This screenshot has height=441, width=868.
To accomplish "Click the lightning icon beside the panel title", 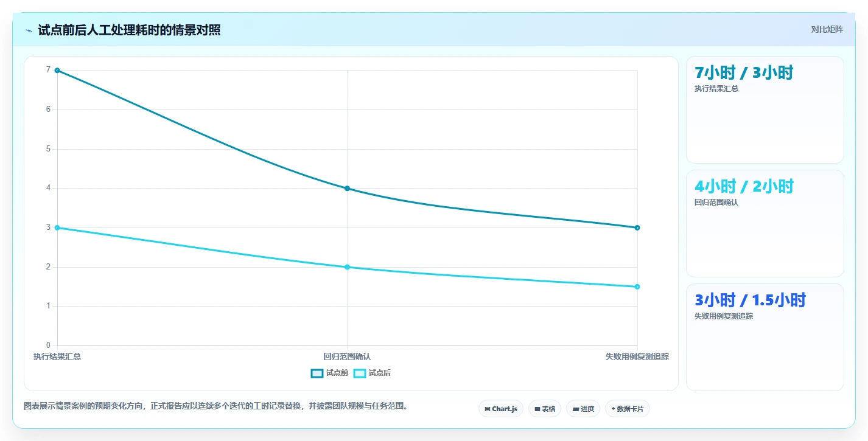I will (x=29, y=30).
